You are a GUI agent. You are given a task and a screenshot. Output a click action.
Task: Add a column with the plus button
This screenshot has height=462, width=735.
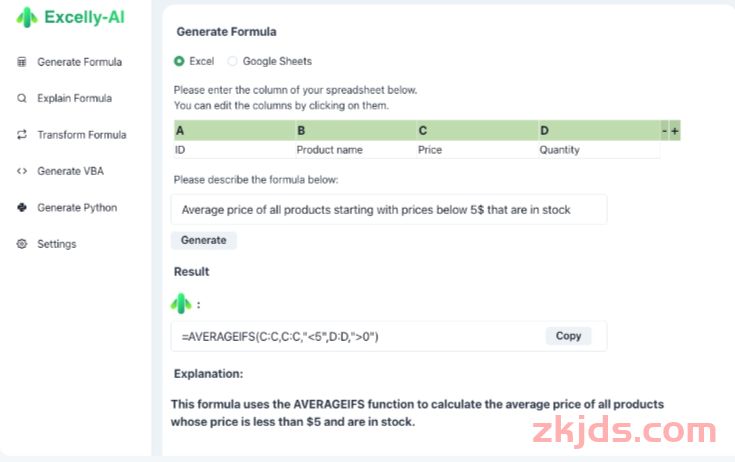(675, 131)
